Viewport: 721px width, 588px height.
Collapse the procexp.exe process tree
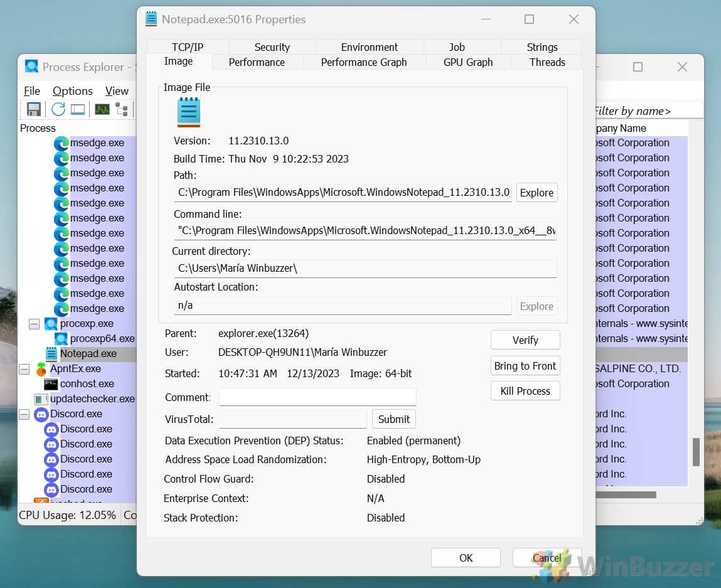[34, 324]
